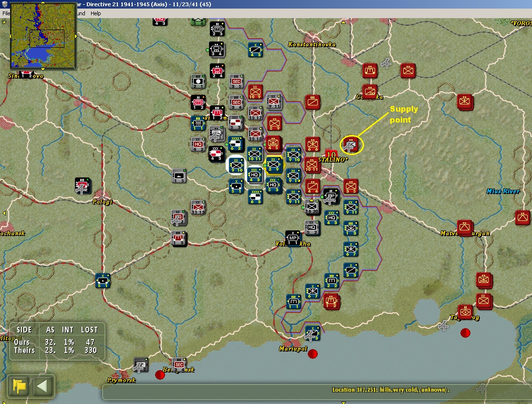
Task: Select the gray SEC unit valued 3 5
Action: 236,82
